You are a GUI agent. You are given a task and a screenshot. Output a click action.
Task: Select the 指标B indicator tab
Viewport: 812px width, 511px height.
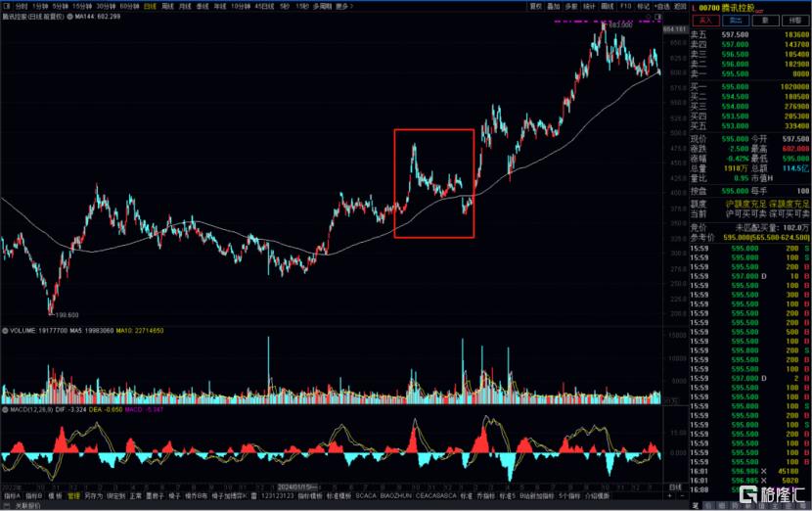pos(33,496)
